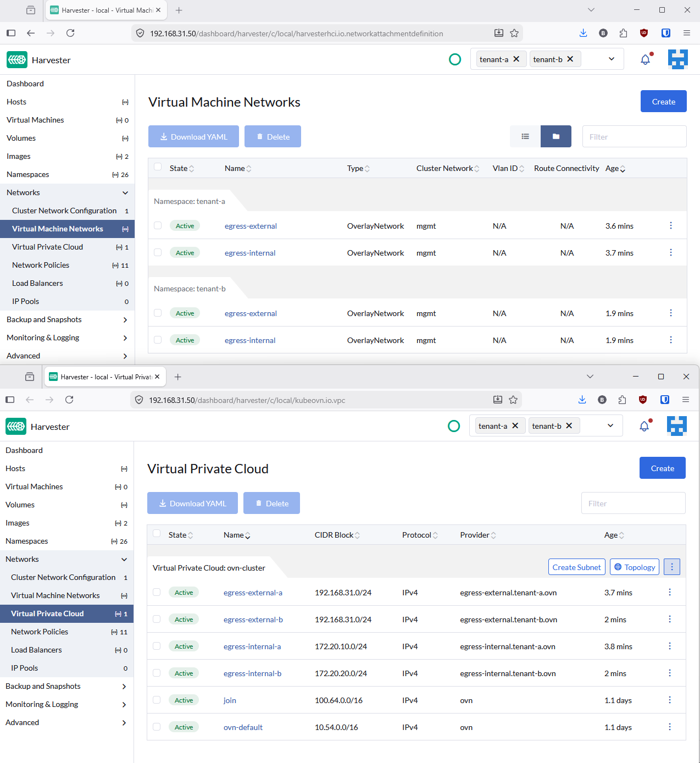700x763 pixels.
Task: Check the checkbox for egress-internal-a subnet
Action: coord(157,646)
